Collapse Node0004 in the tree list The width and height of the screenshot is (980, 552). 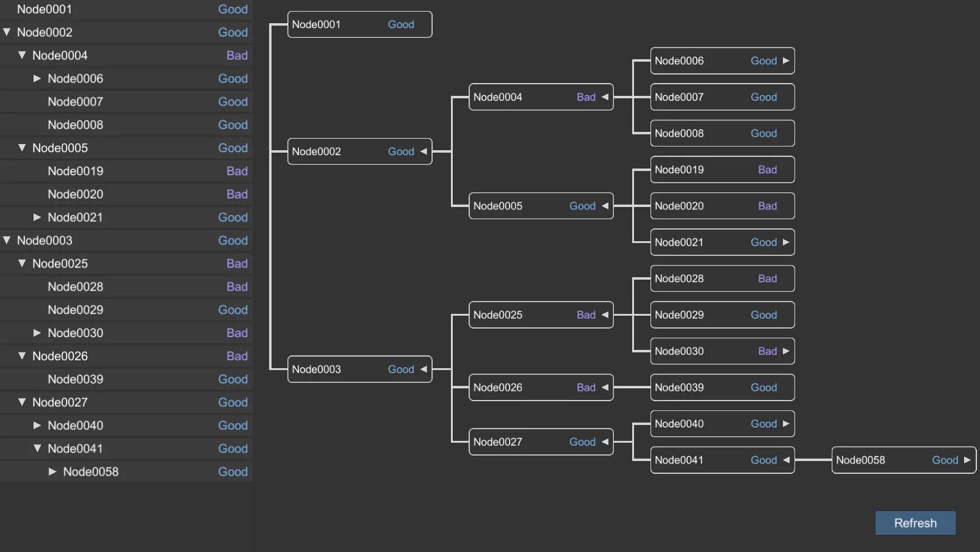tap(22, 55)
